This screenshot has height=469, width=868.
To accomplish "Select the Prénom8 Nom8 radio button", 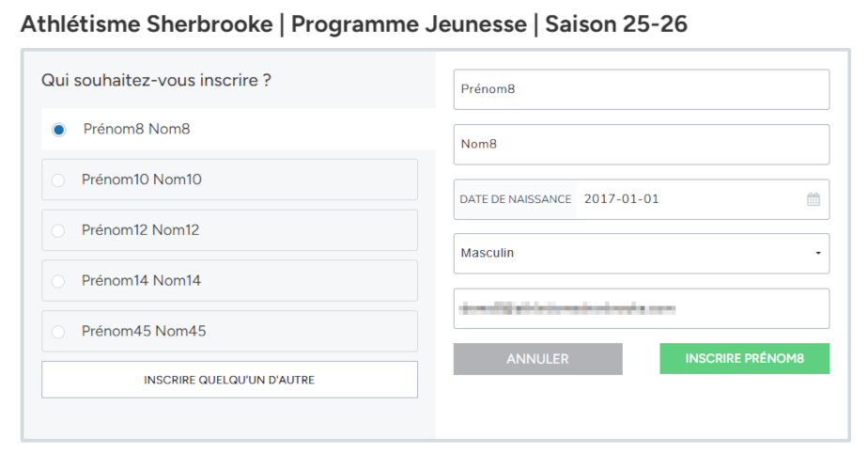I will tap(58, 130).
